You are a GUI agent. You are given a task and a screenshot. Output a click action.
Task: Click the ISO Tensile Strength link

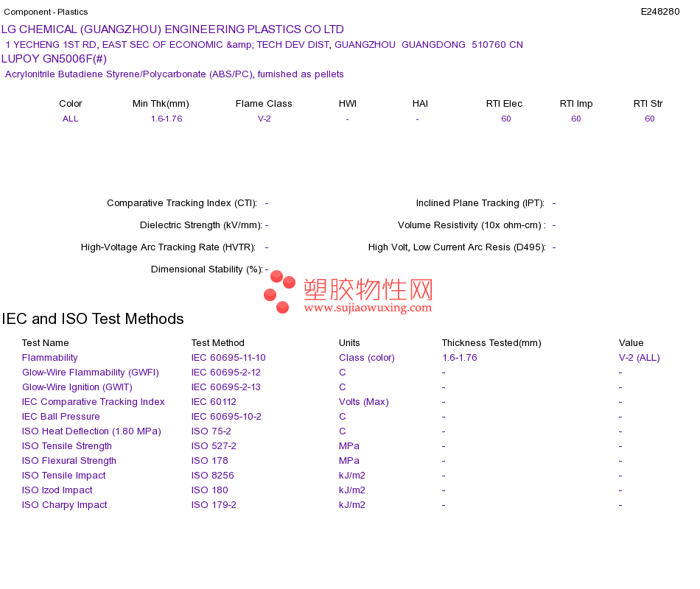pos(67,446)
